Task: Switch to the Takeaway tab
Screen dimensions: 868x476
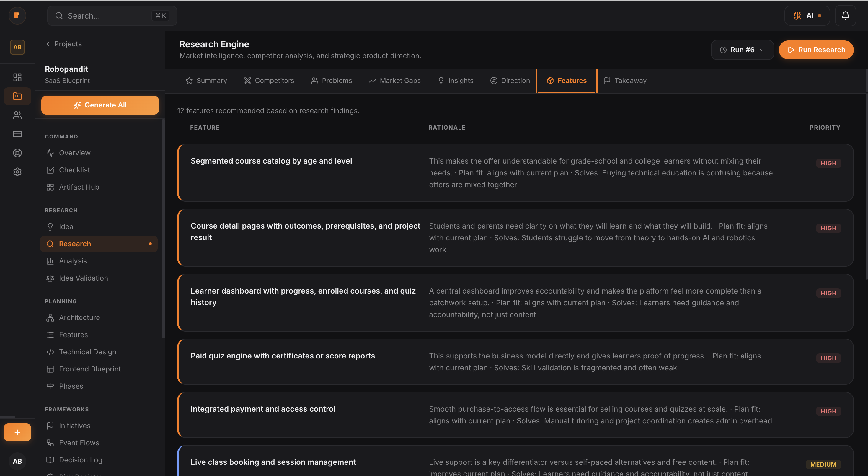Action: pos(625,81)
